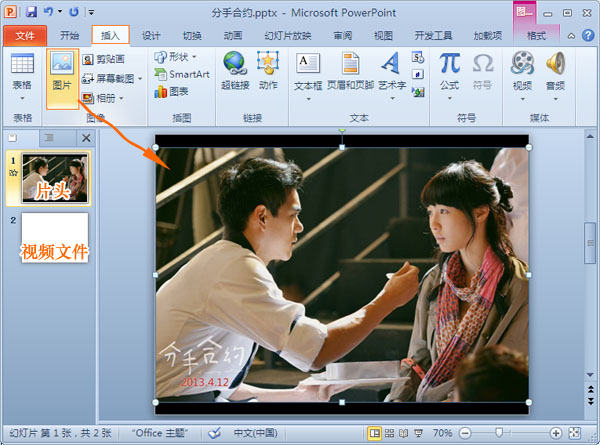Switch to the 动画 ribbon tab

pyautogui.click(x=233, y=36)
